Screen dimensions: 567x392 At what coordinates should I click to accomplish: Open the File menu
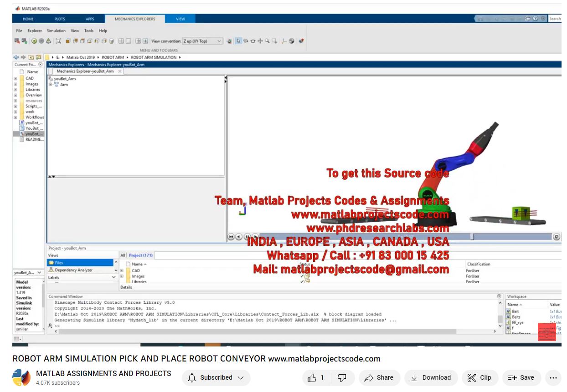[19, 31]
